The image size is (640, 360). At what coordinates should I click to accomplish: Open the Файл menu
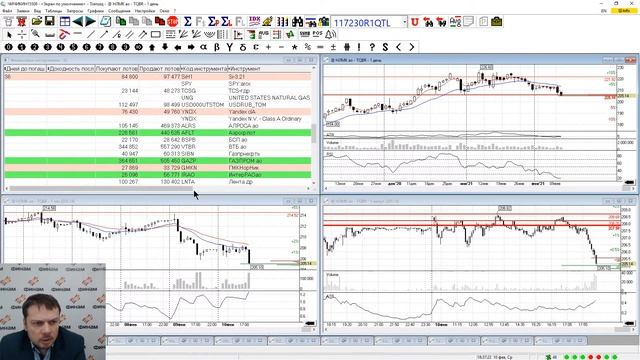7,11
